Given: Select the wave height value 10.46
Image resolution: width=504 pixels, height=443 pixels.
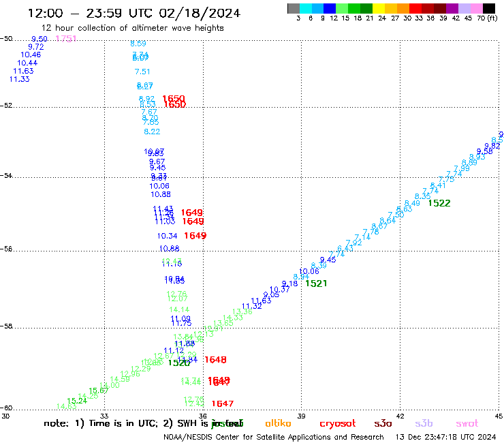Looking at the screenshot, I should [x=31, y=55].
